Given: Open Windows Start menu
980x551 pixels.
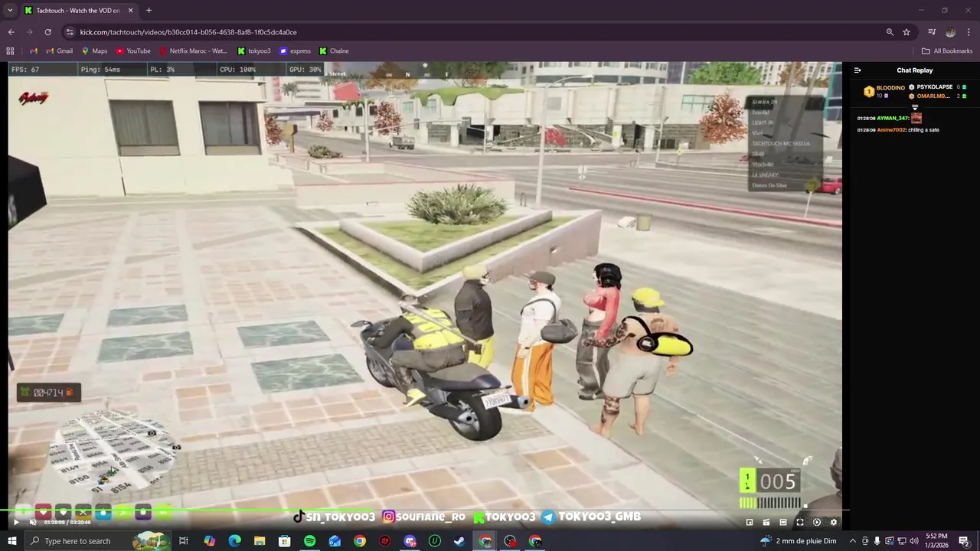Looking at the screenshot, I should coord(11,541).
